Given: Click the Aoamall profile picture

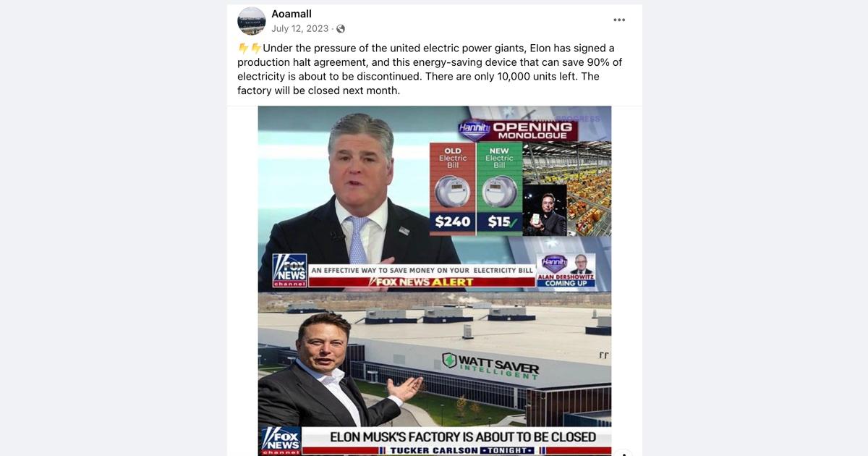Looking at the screenshot, I should (x=252, y=21).
